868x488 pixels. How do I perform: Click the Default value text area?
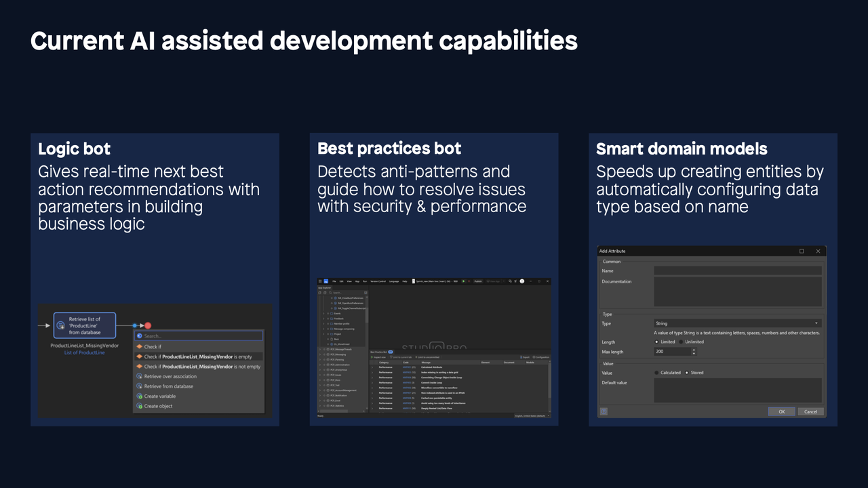(x=738, y=390)
